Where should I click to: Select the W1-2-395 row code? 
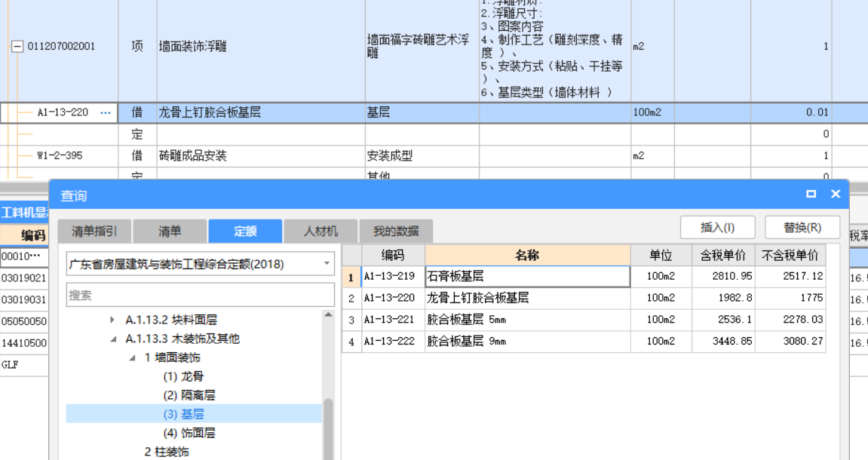[60, 156]
